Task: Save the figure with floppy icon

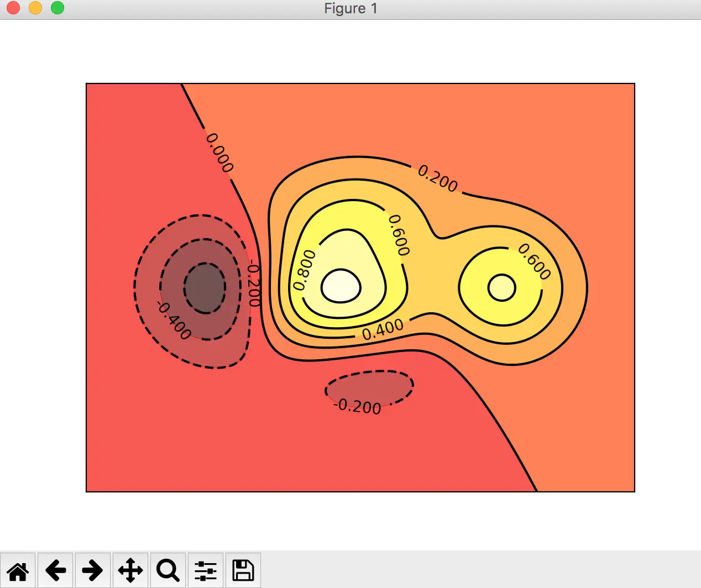Action: pos(243,570)
